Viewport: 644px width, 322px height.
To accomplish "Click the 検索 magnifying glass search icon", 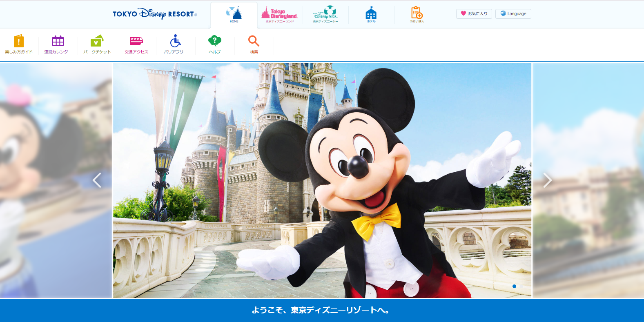I will coord(254,44).
